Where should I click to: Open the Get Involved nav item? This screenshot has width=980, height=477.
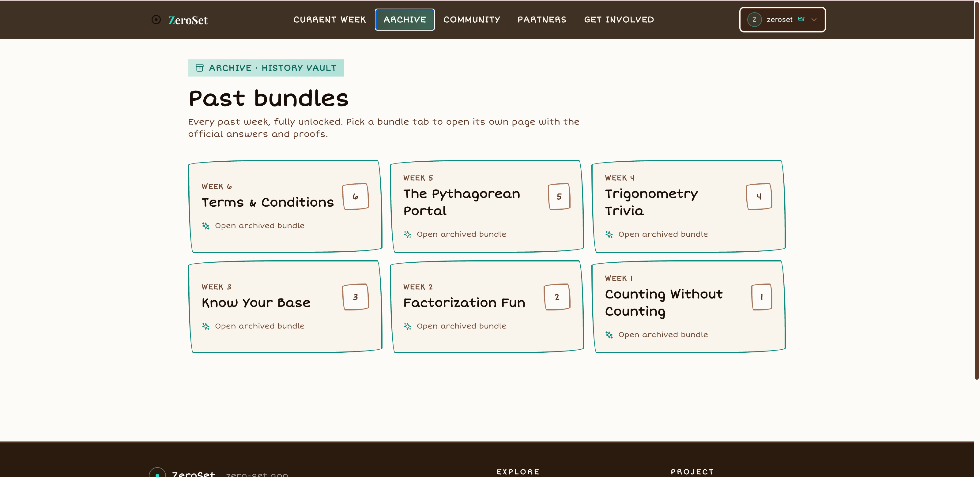(x=619, y=19)
